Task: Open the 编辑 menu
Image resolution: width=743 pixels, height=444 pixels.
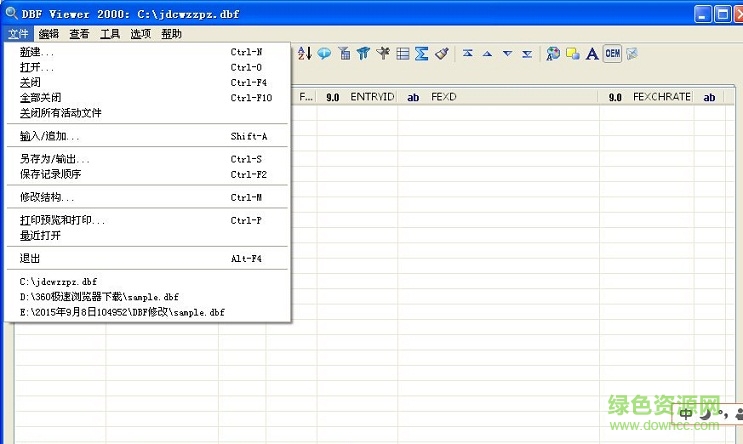Action: click(49, 34)
